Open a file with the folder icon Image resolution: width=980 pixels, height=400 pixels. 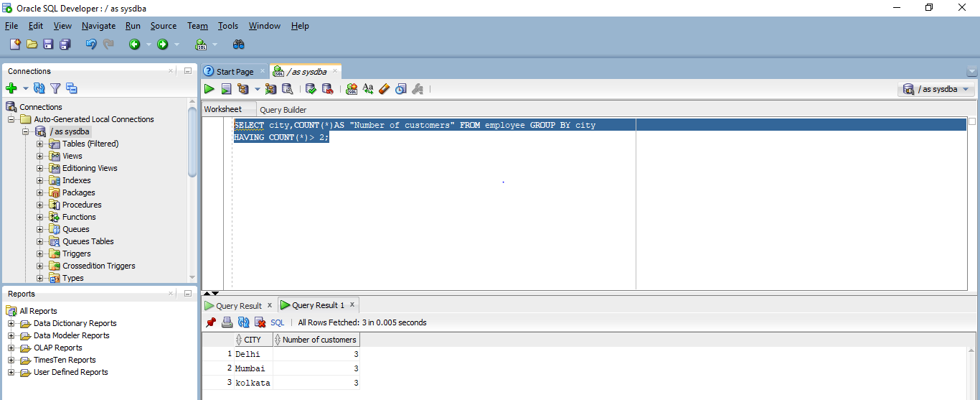(32, 45)
